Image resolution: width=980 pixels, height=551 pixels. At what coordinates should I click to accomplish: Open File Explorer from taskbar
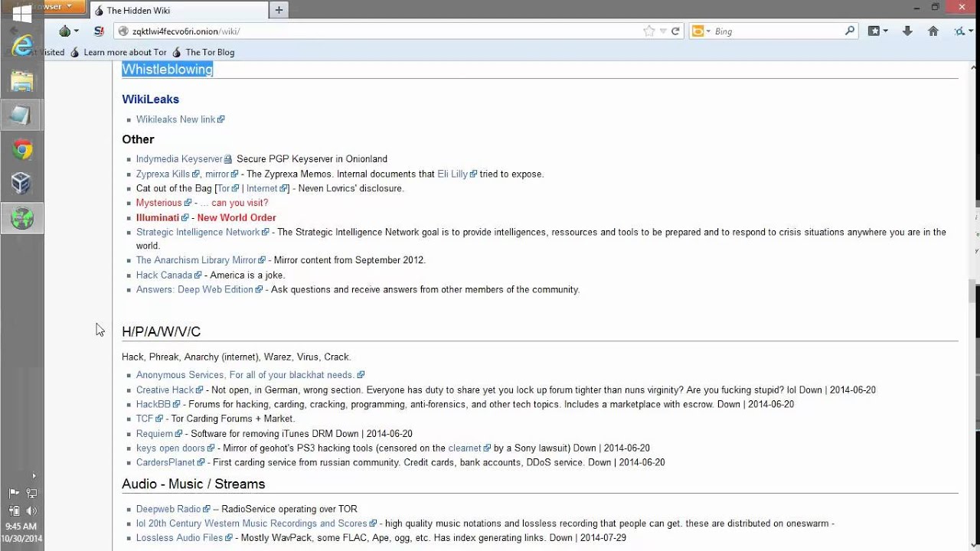21,81
